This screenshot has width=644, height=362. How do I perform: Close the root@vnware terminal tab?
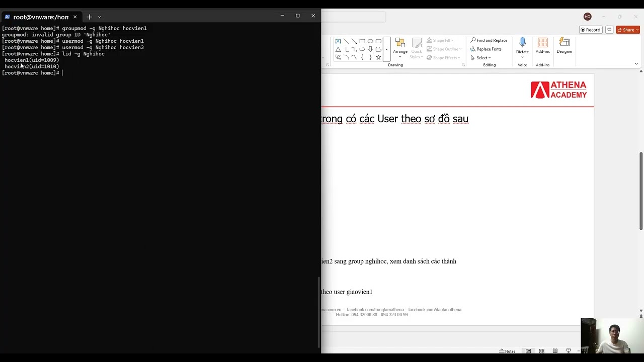point(75,17)
